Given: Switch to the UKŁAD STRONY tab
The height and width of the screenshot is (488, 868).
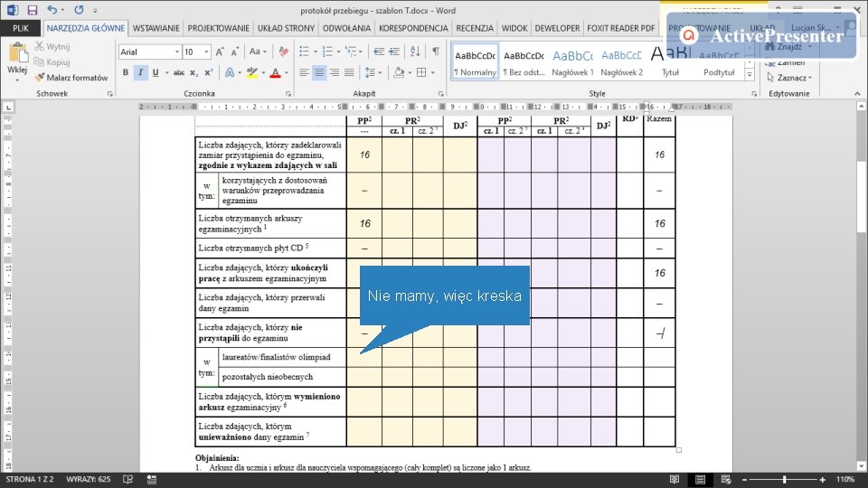Looking at the screenshot, I should [x=287, y=28].
